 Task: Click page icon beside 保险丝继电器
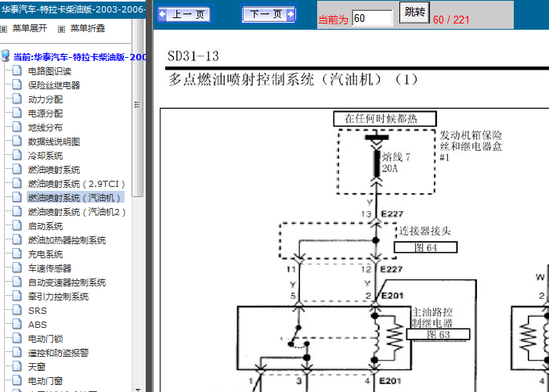[x=17, y=85]
